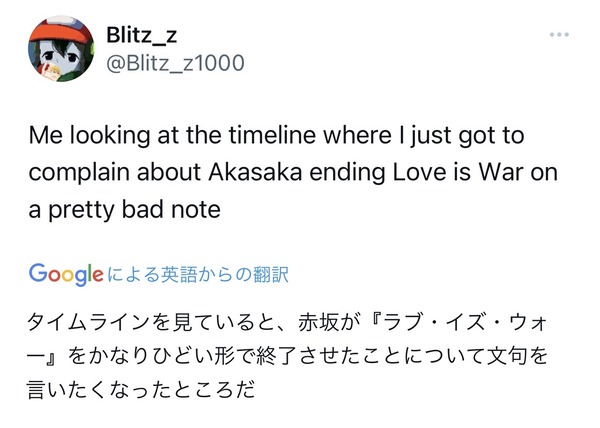Open the three-dot more options menu
Image resolution: width=600 pixels, height=428 pixels.
(x=559, y=35)
